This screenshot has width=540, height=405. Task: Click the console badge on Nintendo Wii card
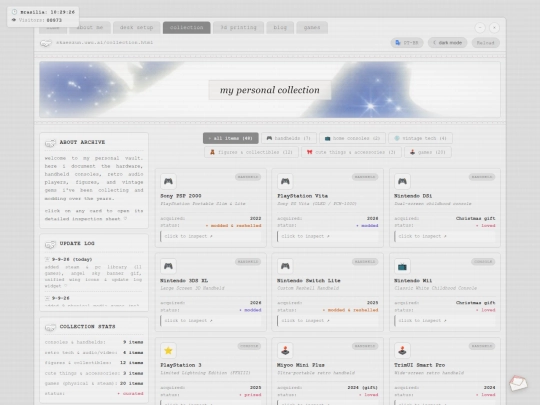tap(483, 262)
